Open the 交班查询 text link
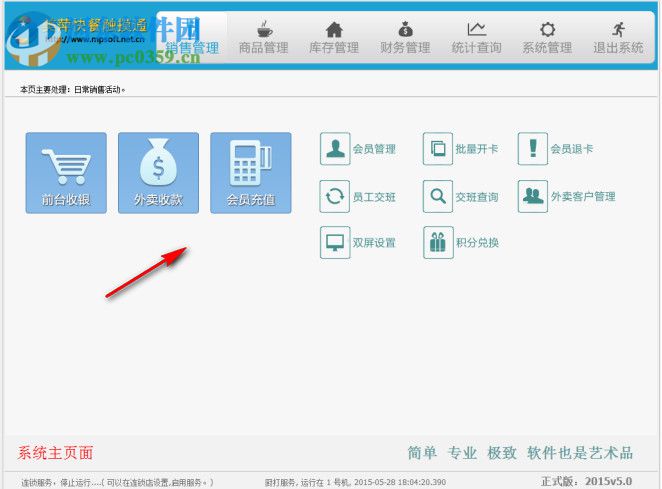The image size is (662, 489). click(x=477, y=197)
